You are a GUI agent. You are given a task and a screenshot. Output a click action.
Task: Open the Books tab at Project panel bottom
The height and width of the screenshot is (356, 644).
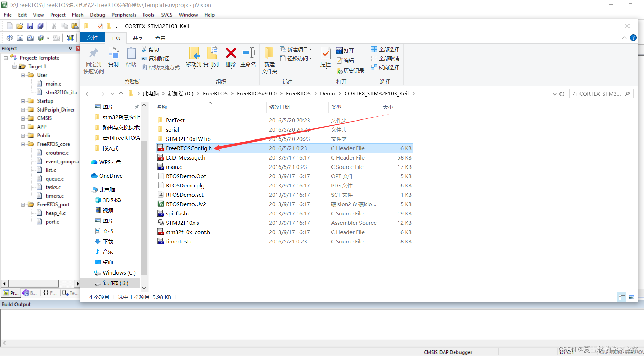(x=30, y=293)
